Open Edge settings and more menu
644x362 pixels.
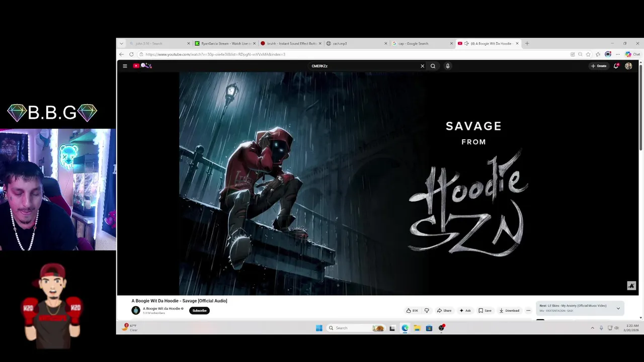618,54
